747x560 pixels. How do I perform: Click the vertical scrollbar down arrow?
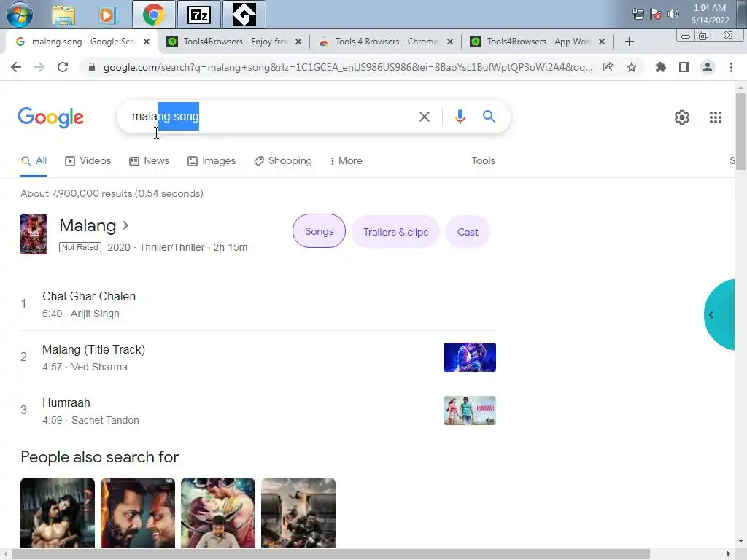coord(740,541)
